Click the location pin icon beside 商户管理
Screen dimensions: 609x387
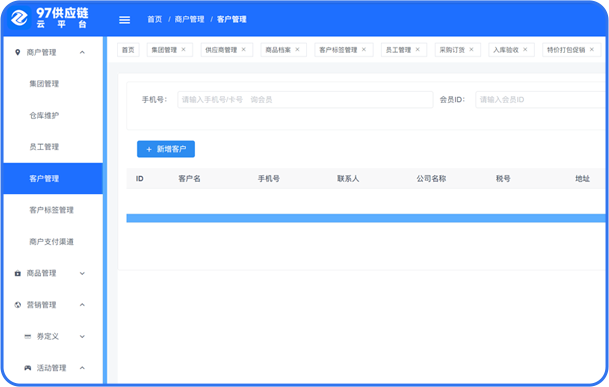point(17,52)
